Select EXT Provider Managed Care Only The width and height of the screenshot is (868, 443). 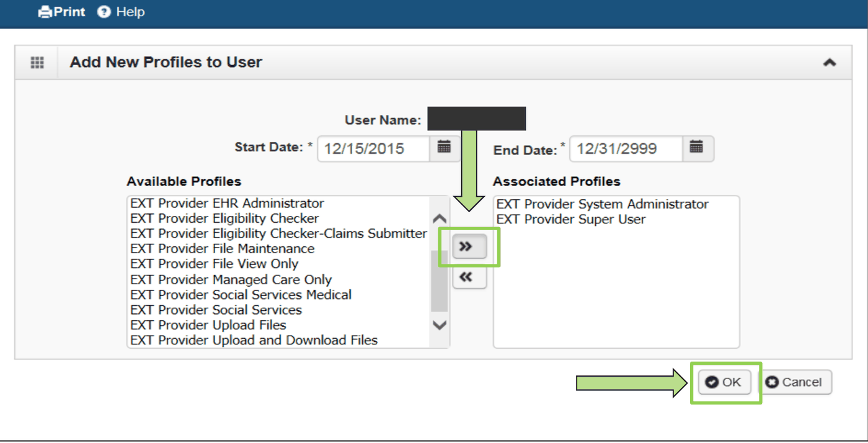tap(231, 280)
